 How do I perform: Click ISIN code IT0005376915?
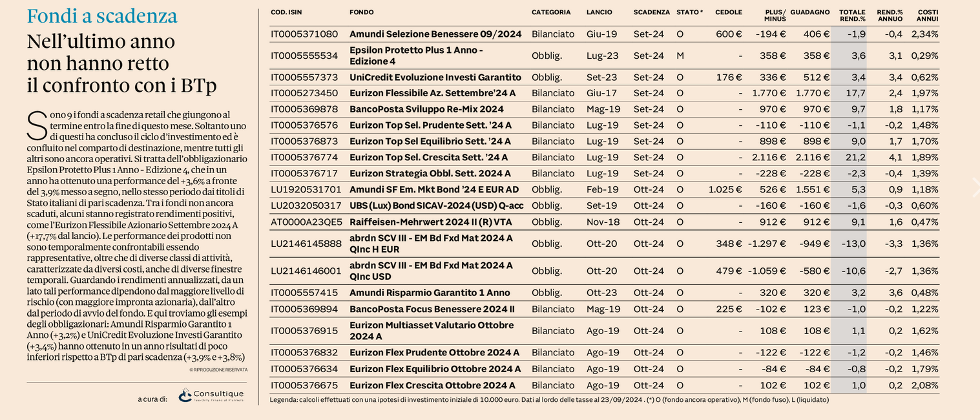(304, 331)
